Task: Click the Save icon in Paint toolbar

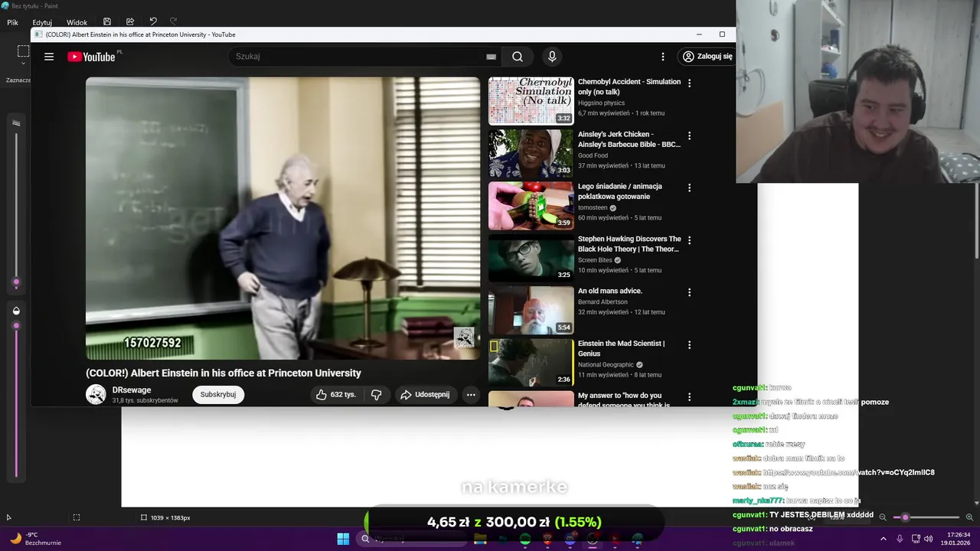Action: pos(107,22)
